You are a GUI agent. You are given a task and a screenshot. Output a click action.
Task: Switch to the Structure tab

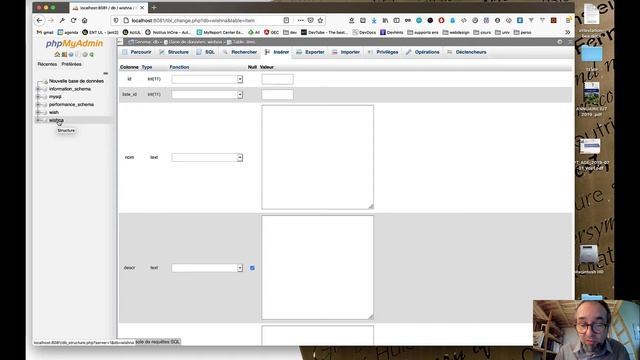[x=174, y=52]
